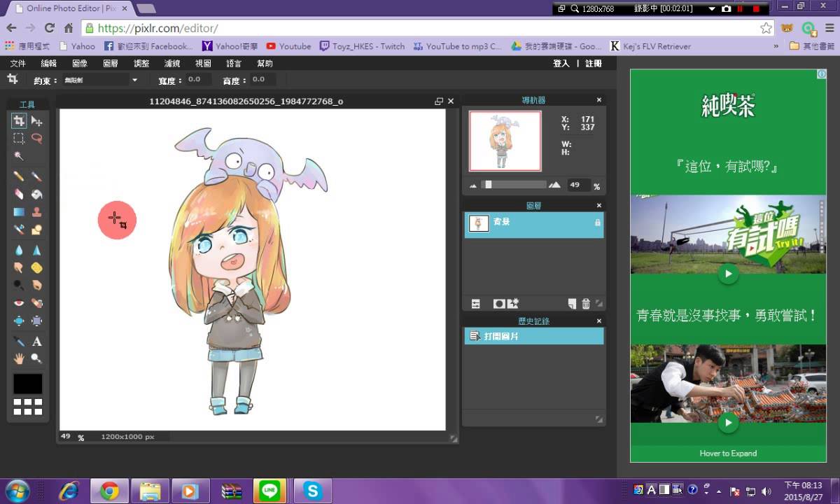Select the 背景 layer thumbnail

coord(479,223)
